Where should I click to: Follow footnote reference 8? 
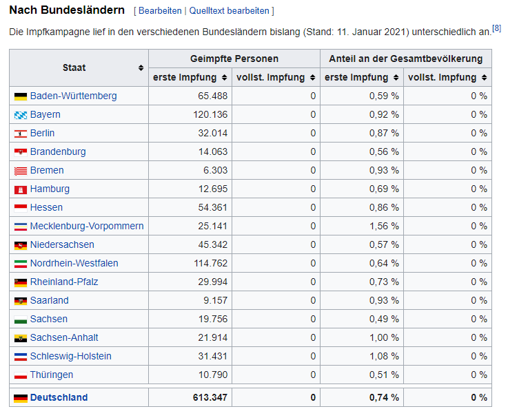(496, 28)
